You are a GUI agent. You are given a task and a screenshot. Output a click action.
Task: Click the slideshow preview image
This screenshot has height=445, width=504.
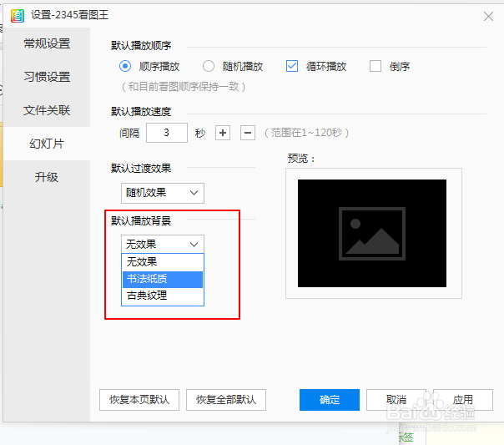pos(372,234)
